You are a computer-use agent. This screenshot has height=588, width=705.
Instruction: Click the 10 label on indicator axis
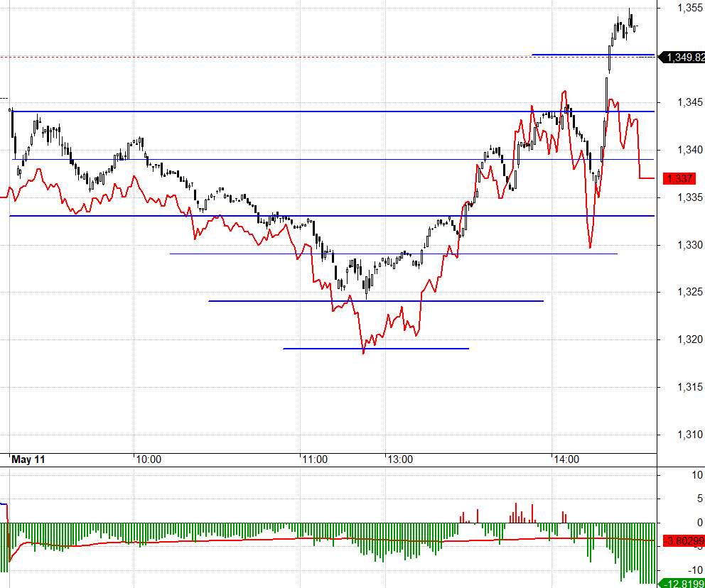click(697, 475)
